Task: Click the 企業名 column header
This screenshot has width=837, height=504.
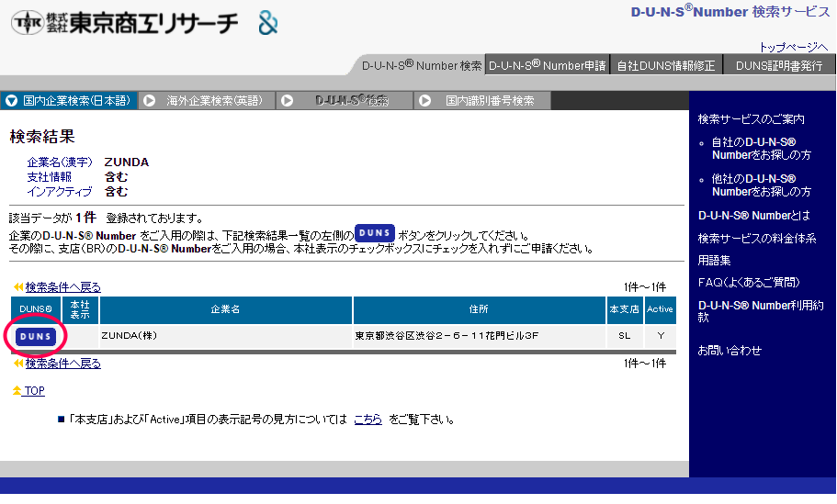Action: pos(225,309)
